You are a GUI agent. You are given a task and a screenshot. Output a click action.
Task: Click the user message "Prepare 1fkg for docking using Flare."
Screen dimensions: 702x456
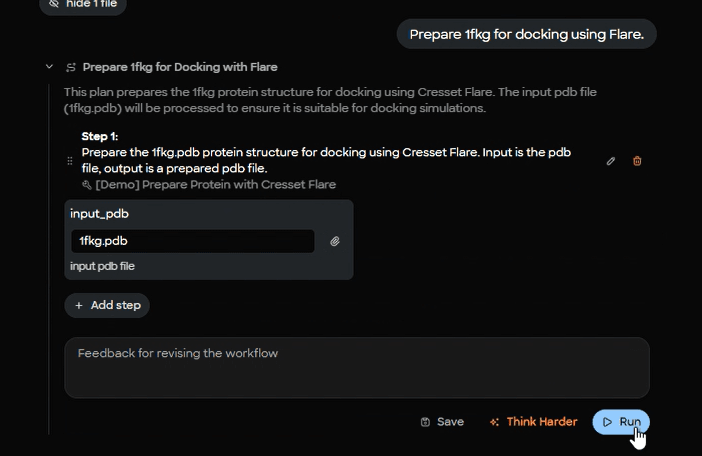pyautogui.click(x=527, y=34)
